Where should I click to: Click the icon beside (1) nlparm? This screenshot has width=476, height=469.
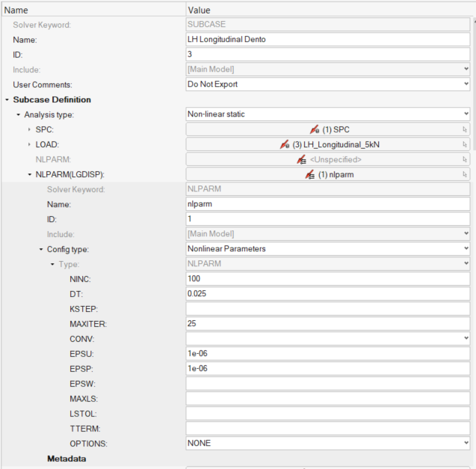(310, 174)
